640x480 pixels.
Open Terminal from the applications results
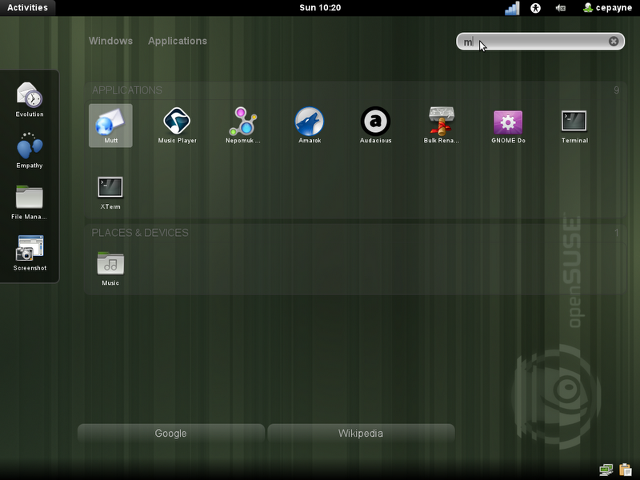point(574,124)
